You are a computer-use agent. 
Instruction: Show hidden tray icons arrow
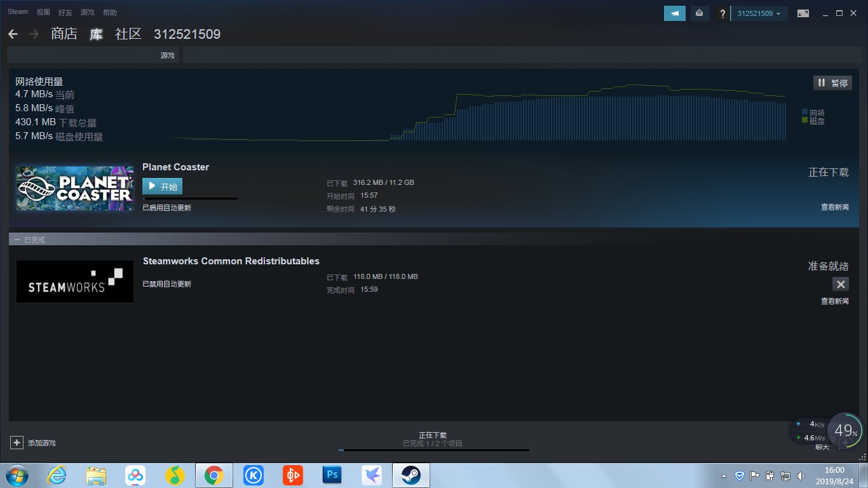pos(724,476)
